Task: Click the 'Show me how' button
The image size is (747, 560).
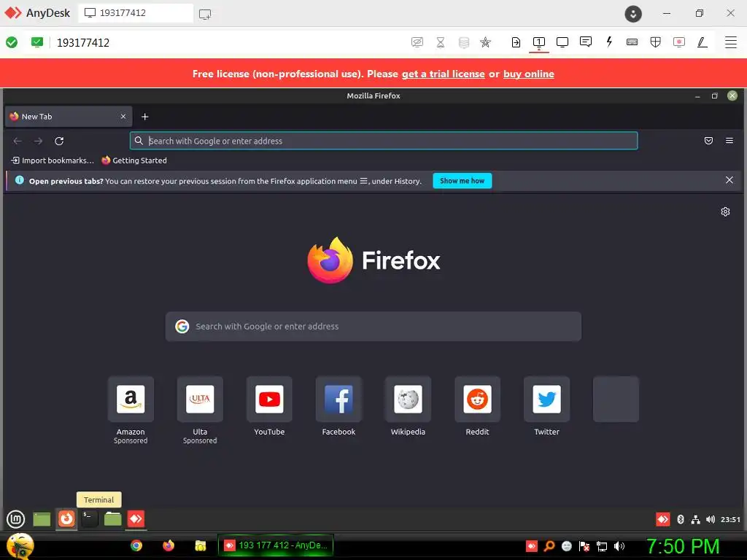Action: point(462,181)
